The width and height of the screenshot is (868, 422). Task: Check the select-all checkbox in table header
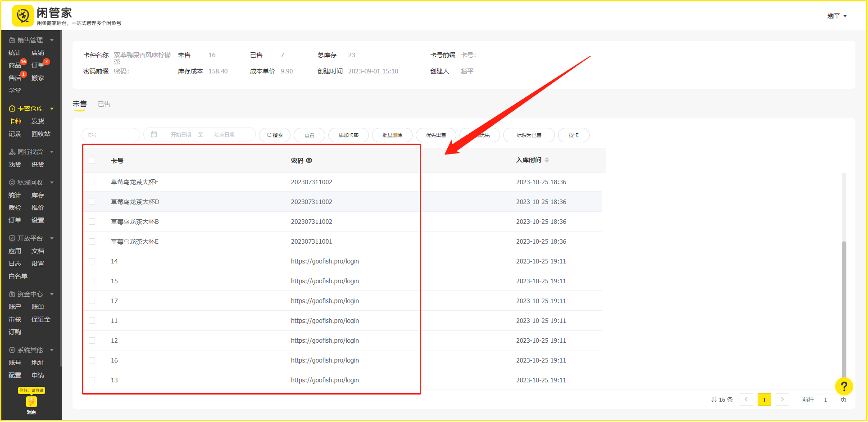click(x=92, y=161)
